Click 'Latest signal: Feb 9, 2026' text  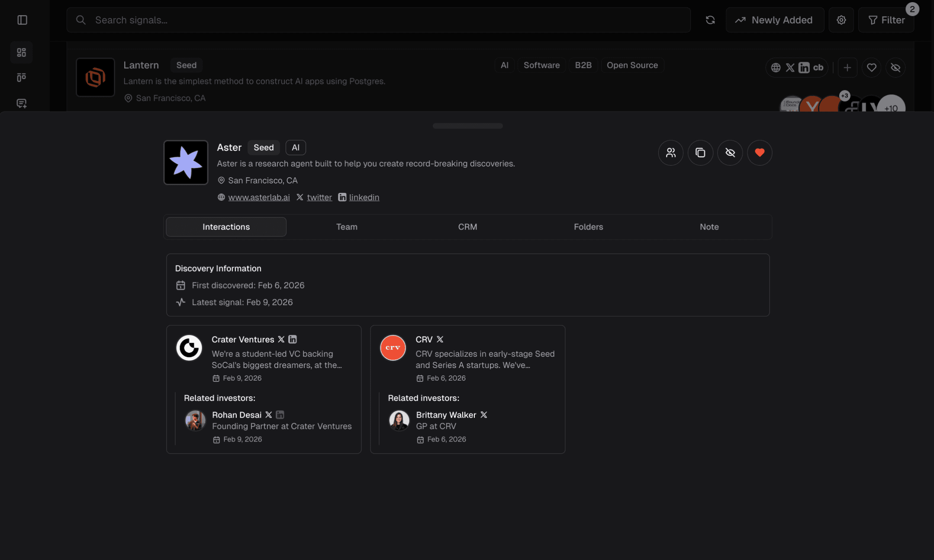click(x=242, y=302)
